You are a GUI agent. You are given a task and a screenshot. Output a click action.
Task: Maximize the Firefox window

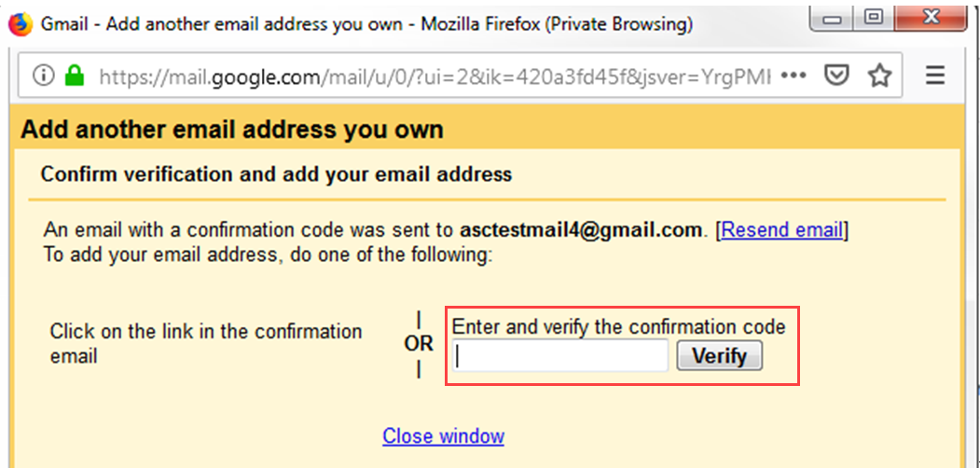click(x=874, y=19)
